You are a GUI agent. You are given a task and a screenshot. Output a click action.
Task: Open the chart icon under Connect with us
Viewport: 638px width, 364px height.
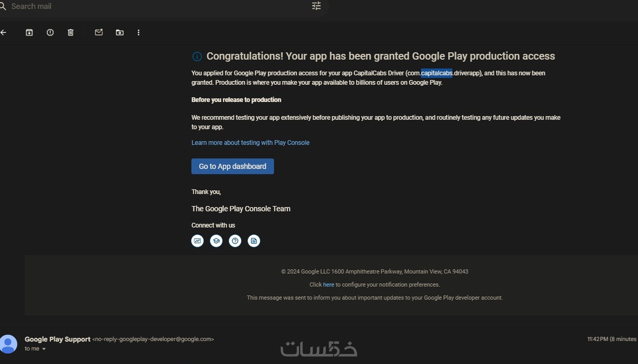[x=197, y=241]
